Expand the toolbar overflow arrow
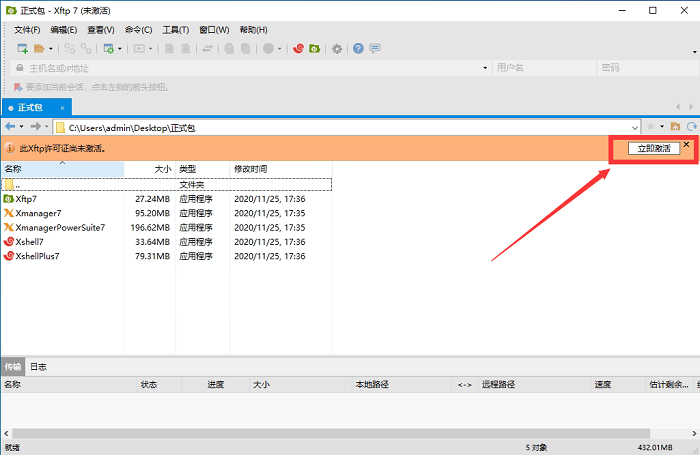Screen dimensions: 700x455 [x=695, y=52]
